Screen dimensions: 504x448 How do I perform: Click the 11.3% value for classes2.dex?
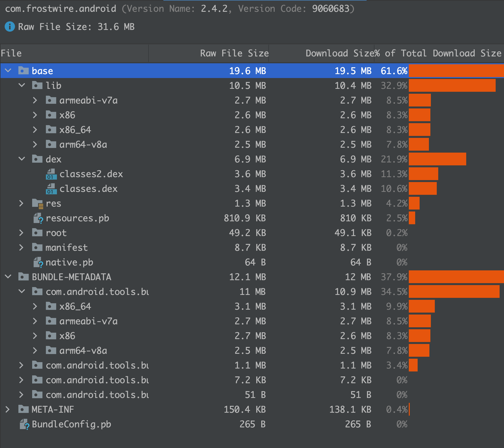pos(394,174)
